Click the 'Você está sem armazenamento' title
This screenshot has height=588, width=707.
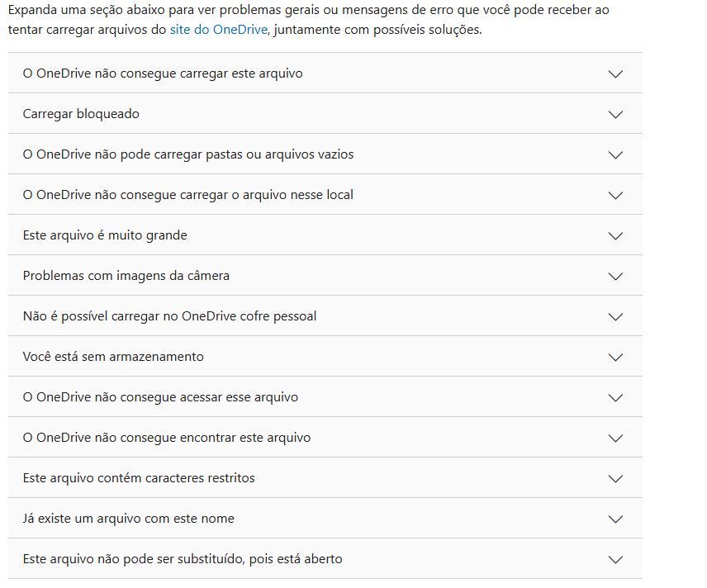click(x=113, y=357)
